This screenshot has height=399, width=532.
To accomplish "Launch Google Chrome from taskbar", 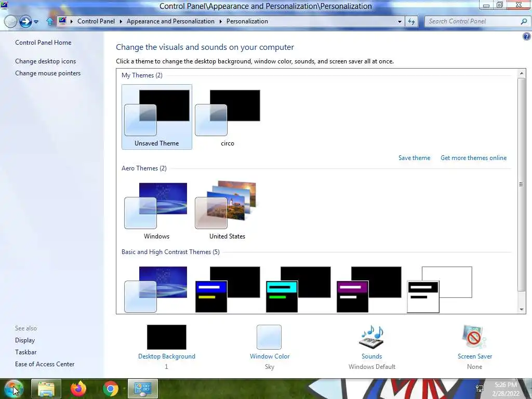I will click(110, 389).
